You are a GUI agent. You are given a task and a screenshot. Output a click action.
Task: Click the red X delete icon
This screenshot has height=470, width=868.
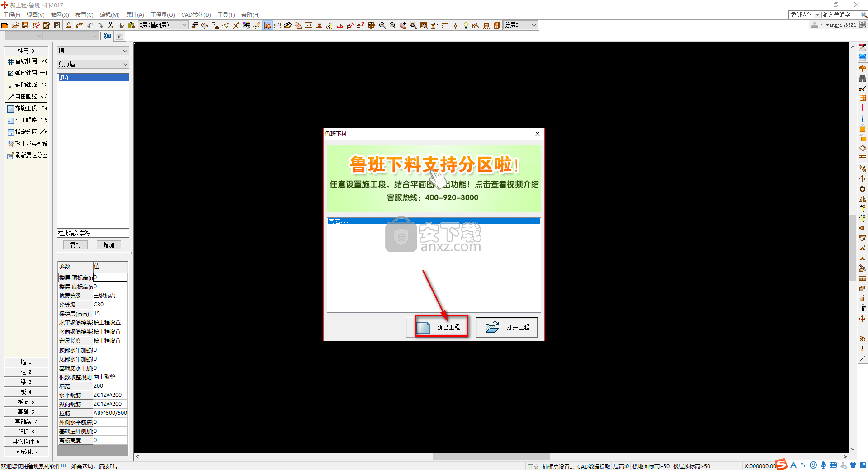(x=236, y=25)
